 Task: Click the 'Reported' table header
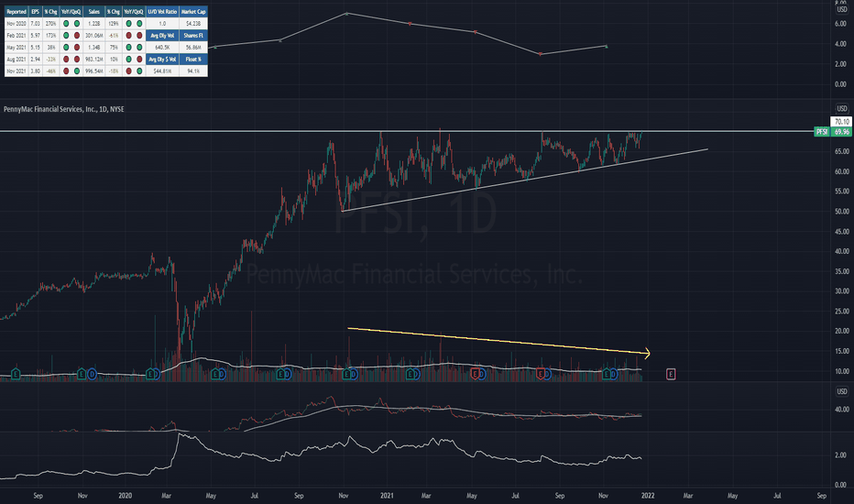pos(16,11)
